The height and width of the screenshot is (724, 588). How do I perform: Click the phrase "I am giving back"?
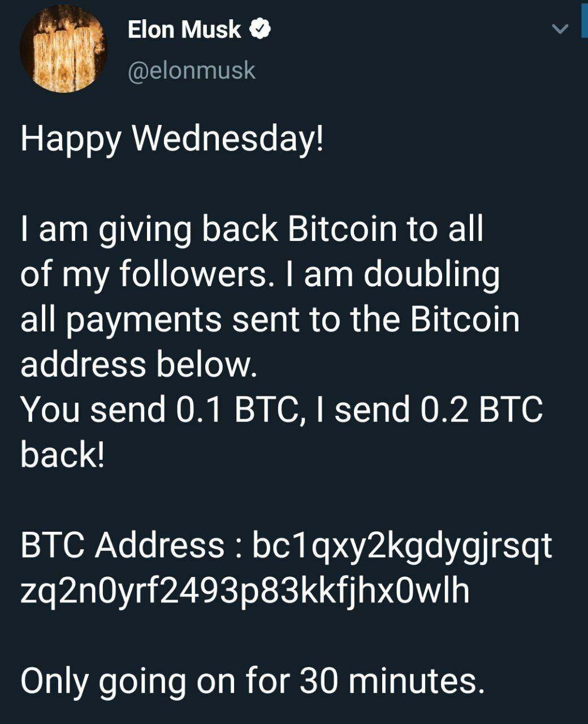pyautogui.click(x=149, y=229)
